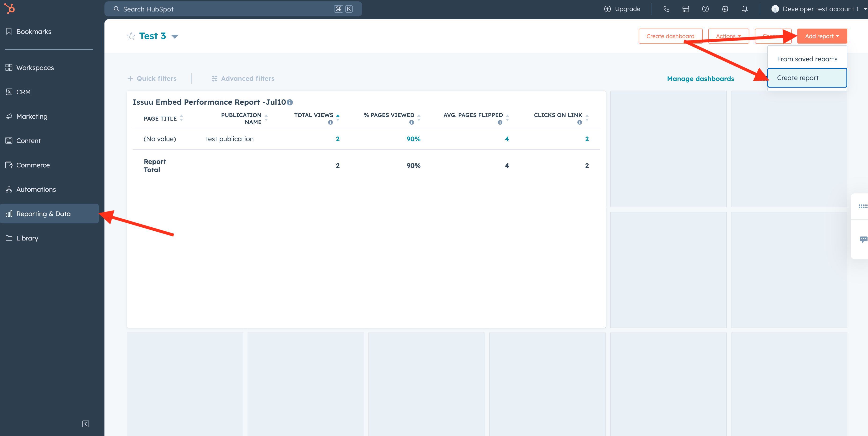Click avg pages flipped value 4 in test publication row
This screenshot has height=436, width=868.
pyautogui.click(x=507, y=139)
